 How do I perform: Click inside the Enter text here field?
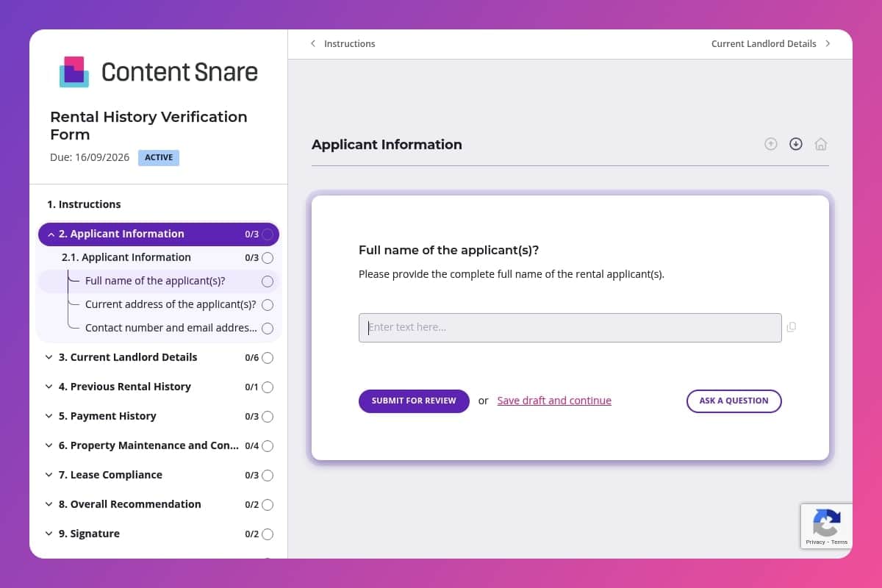pyautogui.click(x=570, y=327)
